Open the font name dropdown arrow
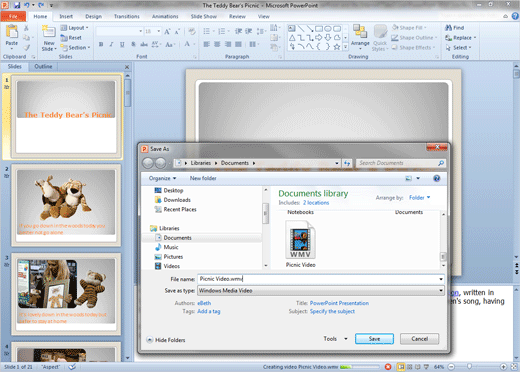This screenshot has width=520, height=372. coord(140,31)
